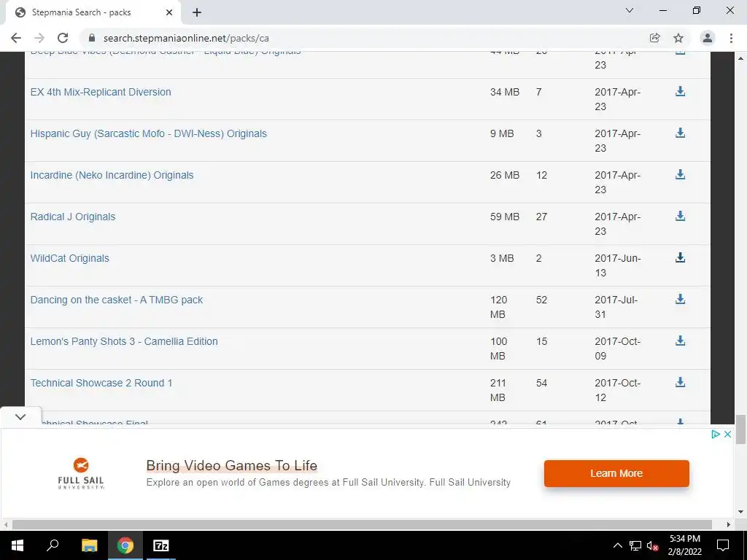Image resolution: width=747 pixels, height=560 pixels.
Task: Open a new browser tab
Action: coord(197,12)
